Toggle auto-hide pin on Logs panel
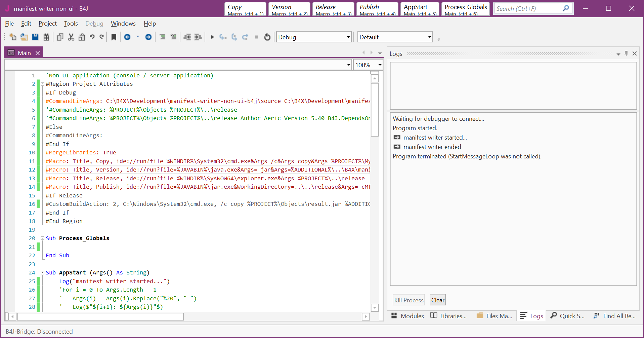Screen dimensions: 644x338 click(x=626, y=53)
